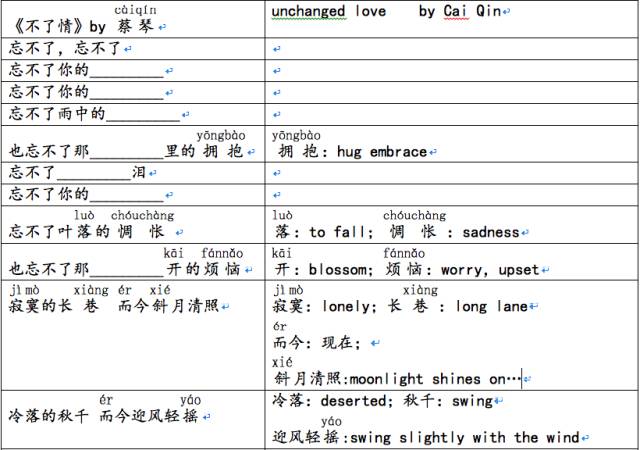Click the lyric 寂寞的长巷 而今斜月清照

[114, 306]
